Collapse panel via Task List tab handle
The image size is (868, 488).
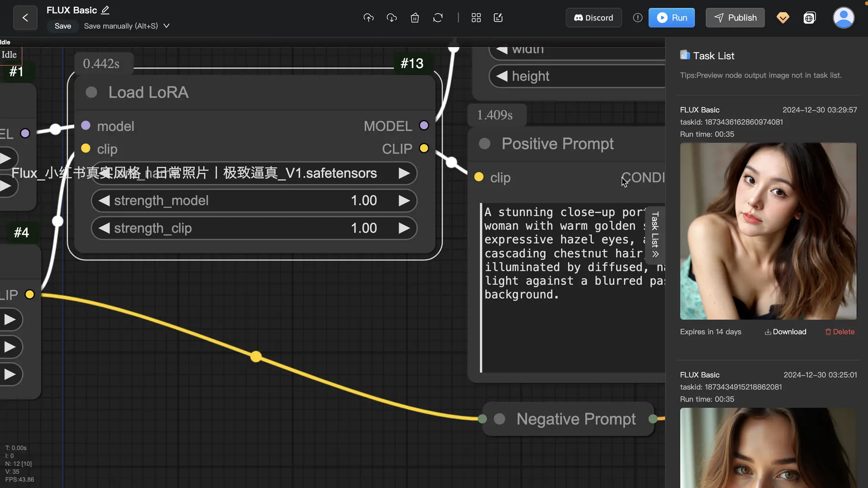pyautogui.click(x=655, y=235)
